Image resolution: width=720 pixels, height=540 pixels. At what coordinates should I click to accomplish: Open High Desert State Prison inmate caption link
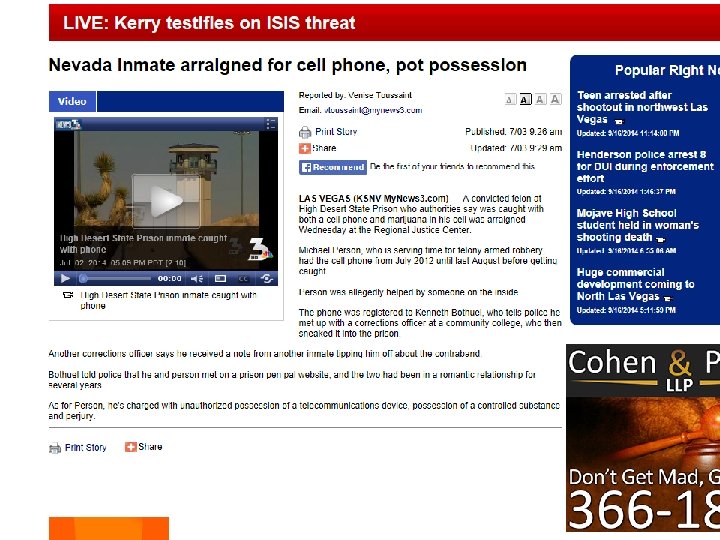tap(168, 300)
